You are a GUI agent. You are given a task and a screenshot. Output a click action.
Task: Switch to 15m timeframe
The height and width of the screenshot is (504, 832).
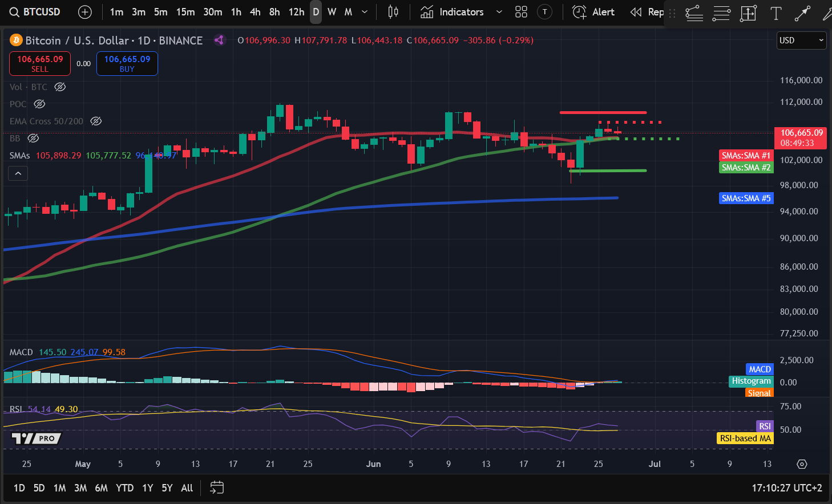(x=185, y=12)
